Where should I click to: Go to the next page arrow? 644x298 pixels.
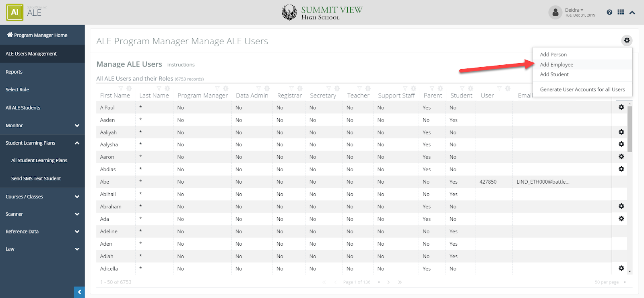[388, 282]
